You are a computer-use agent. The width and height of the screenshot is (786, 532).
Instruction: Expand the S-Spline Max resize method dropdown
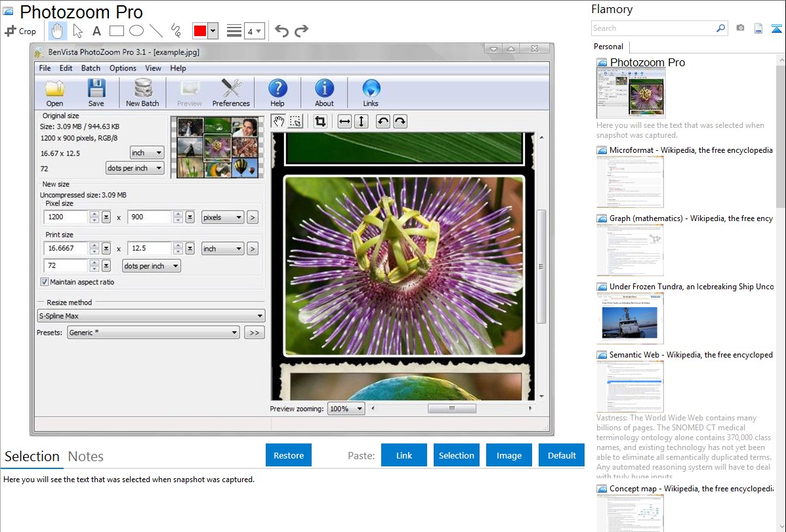tap(151, 316)
